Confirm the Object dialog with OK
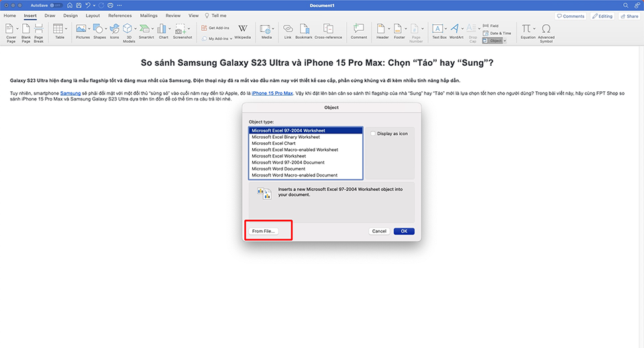This screenshot has height=348, width=644. [404, 231]
